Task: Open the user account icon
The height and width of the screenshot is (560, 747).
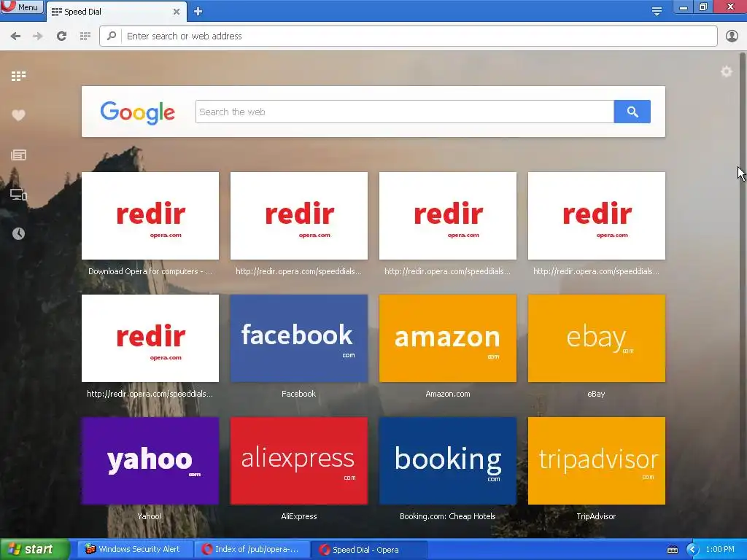Action: (732, 36)
